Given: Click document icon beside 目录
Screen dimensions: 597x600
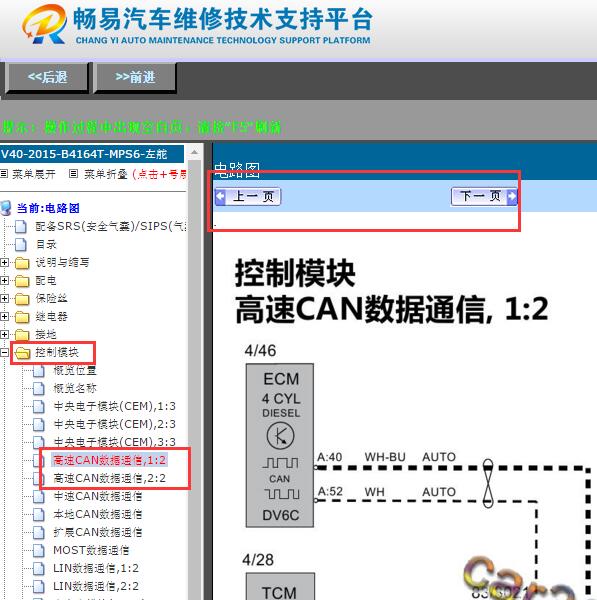Looking at the screenshot, I should pos(21,245).
